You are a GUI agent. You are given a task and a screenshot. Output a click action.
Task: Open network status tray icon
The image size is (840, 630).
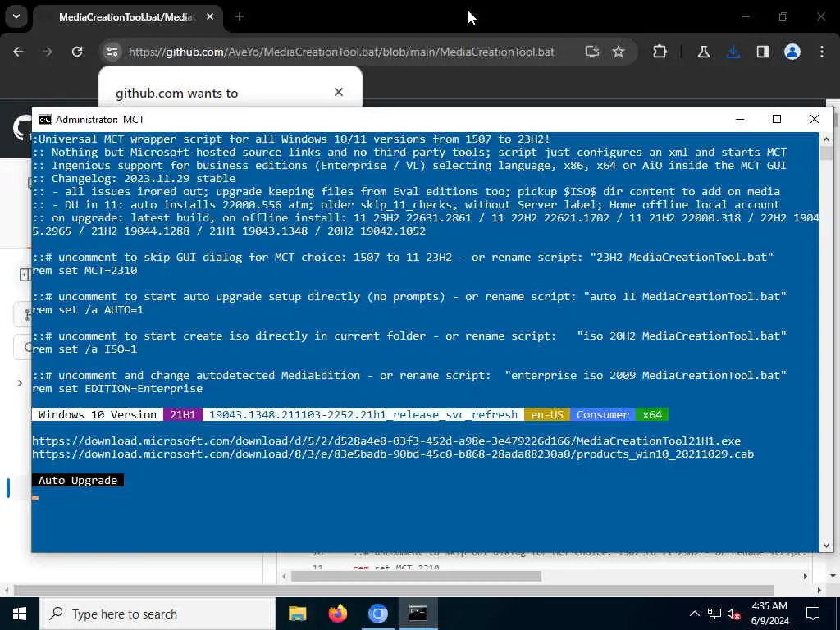[x=714, y=614]
